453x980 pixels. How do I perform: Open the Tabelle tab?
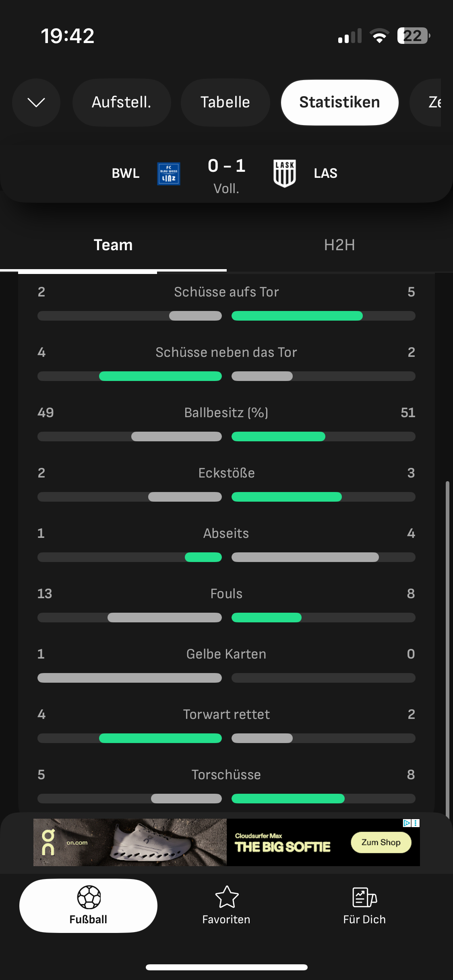click(225, 103)
